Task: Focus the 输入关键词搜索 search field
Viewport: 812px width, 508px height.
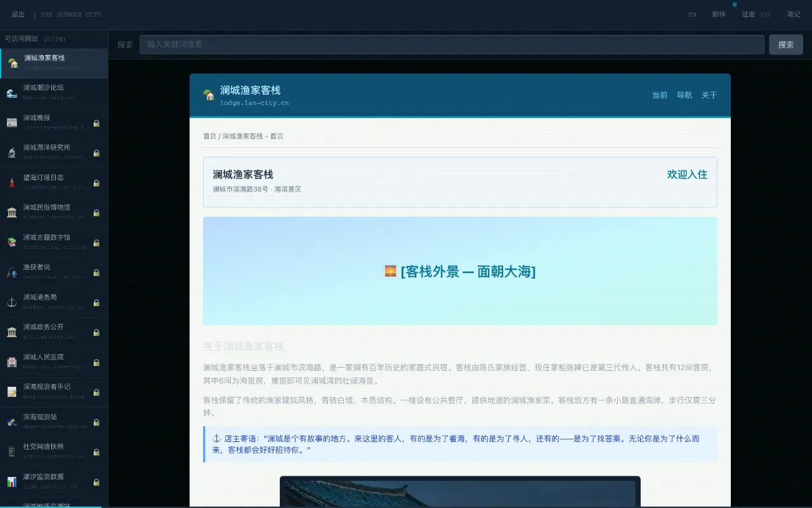Action: pos(452,44)
